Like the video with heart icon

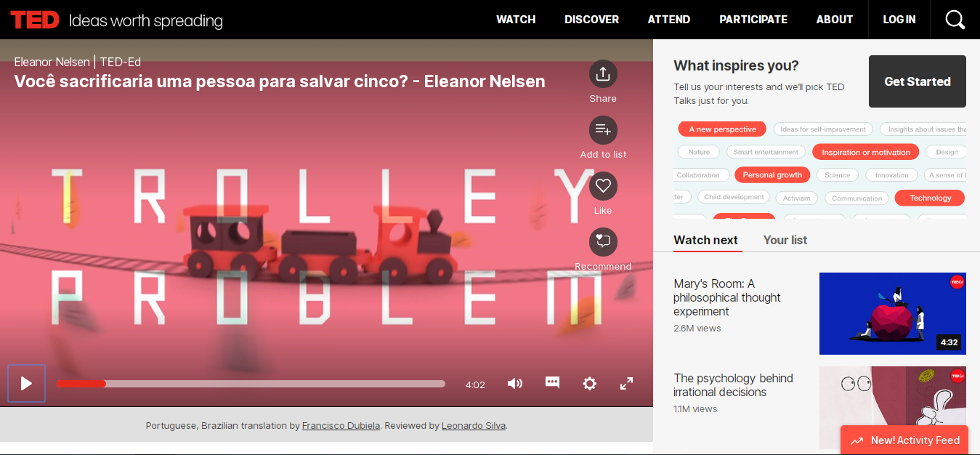click(x=603, y=186)
